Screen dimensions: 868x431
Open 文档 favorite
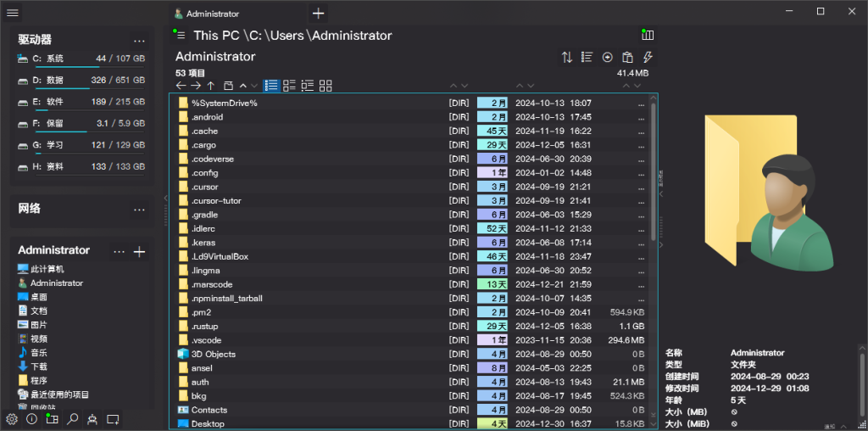pos(32,311)
